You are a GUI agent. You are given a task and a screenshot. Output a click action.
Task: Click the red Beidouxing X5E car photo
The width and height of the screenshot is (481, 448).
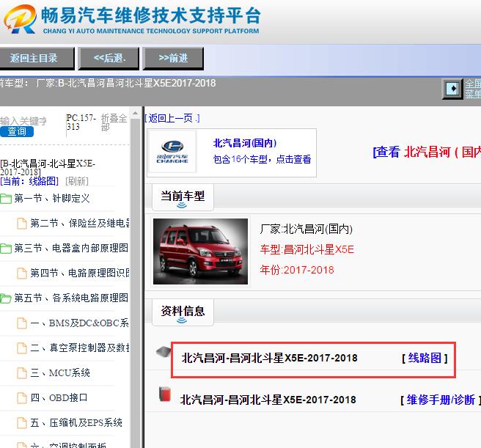point(201,251)
